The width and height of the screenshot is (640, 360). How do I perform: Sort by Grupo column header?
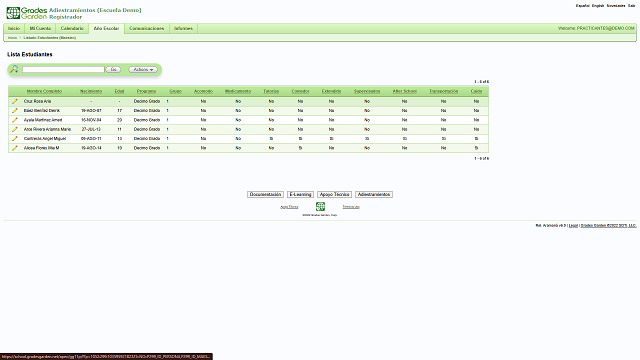pyautogui.click(x=176, y=91)
